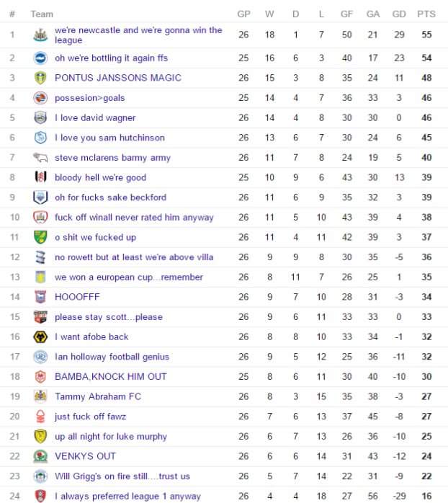This screenshot has width=448, height=503.
Task: Open 'I always preferred league 1 anyway' link
Action: (x=127, y=496)
